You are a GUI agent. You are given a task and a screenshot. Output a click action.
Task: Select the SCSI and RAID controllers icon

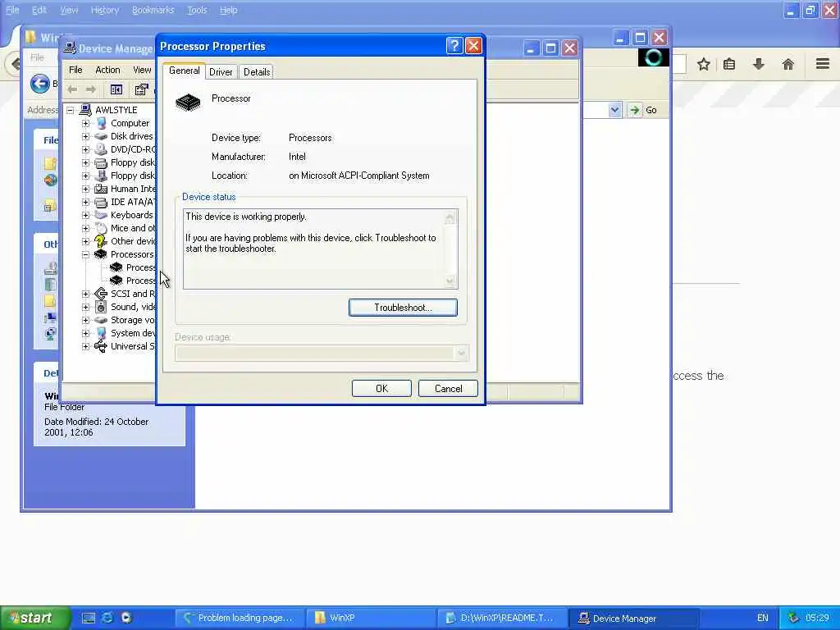[x=101, y=294]
